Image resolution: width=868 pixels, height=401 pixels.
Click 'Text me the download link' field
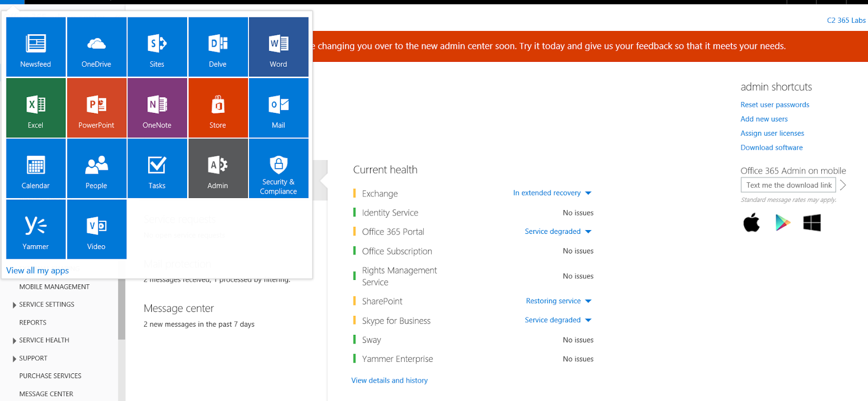click(x=789, y=185)
